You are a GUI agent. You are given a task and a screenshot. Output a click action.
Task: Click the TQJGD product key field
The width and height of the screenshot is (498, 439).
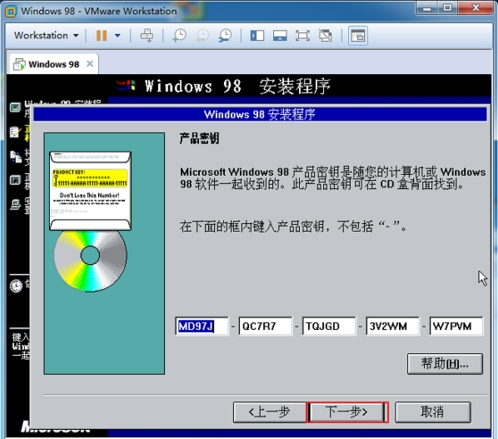[329, 326]
